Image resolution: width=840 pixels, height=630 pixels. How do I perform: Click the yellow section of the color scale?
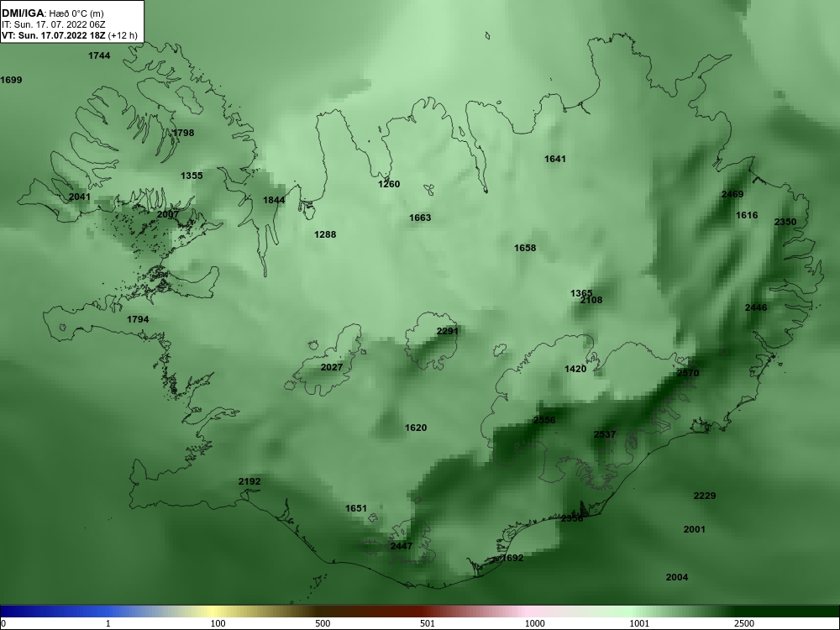[212, 612]
